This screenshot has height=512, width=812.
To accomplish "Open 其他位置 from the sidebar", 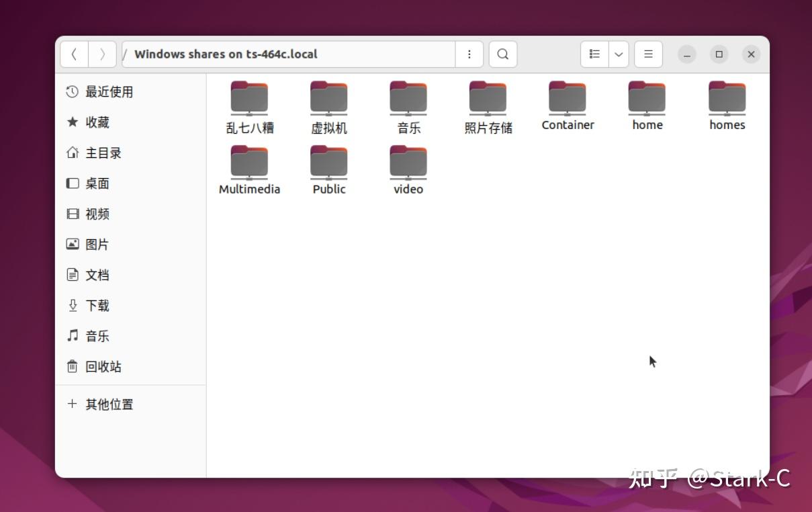I will pos(108,404).
